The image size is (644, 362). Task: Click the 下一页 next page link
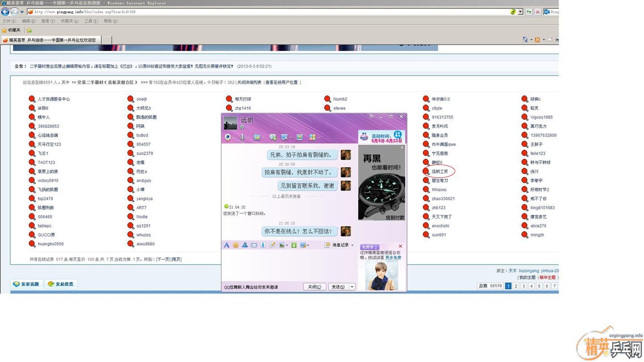(x=163, y=259)
